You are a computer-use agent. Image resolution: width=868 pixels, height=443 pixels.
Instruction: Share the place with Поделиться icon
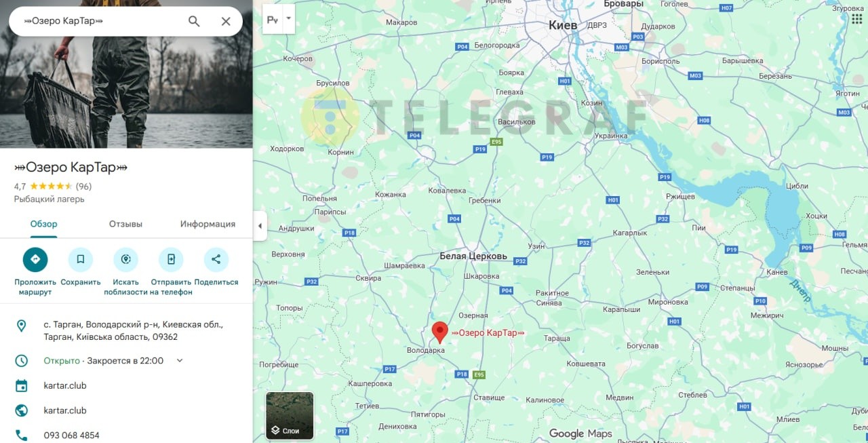pos(216,260)
